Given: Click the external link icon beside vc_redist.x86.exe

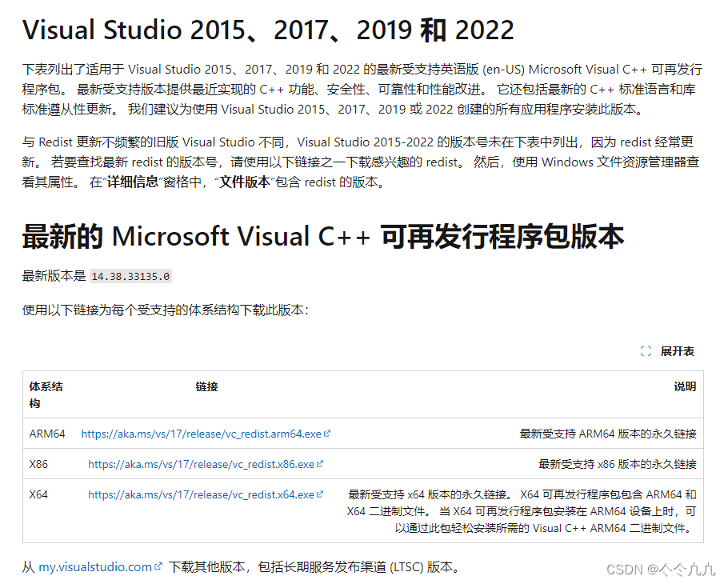Looking at the screenshot, I should pyautogui.click(x=318, y=464).
